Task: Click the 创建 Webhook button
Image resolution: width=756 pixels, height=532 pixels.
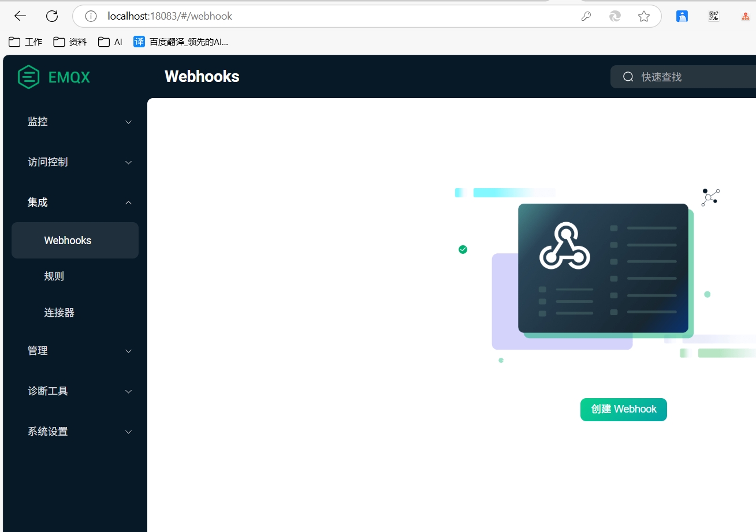Action: [x=623, y=409]
